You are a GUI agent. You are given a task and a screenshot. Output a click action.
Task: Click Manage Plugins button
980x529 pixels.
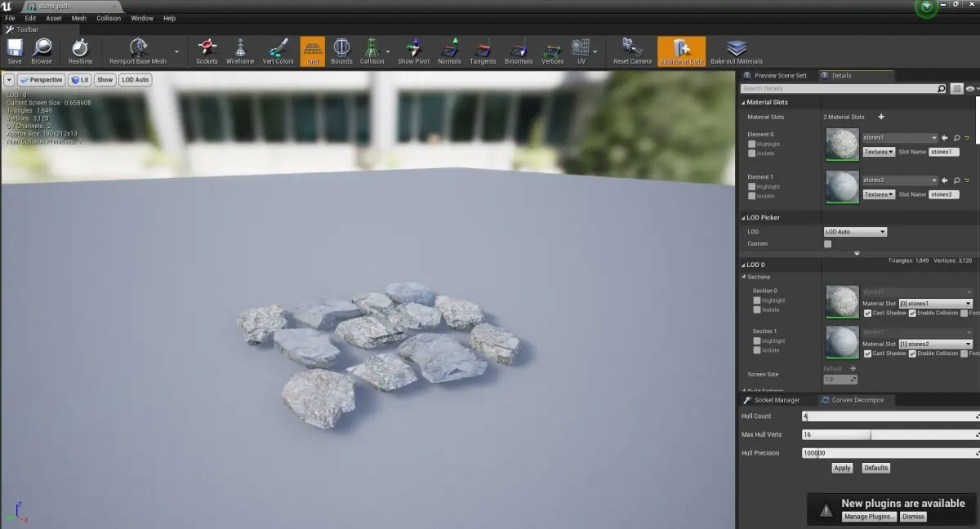click(870, 517)
